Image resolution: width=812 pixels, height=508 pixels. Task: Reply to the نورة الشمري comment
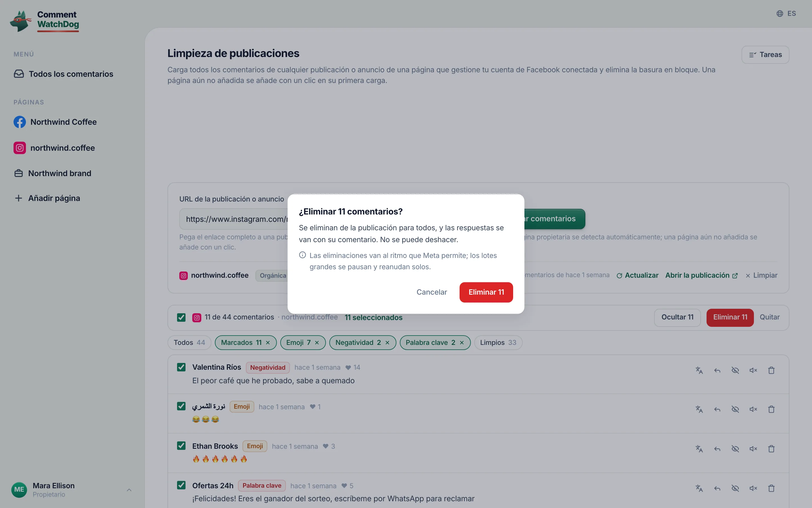pos(717,409)
